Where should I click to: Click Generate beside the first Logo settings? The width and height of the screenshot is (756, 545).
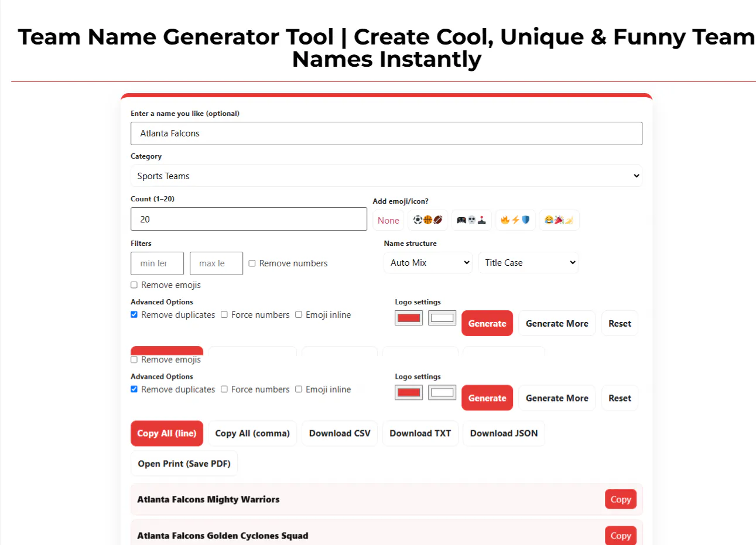[487, 323]
